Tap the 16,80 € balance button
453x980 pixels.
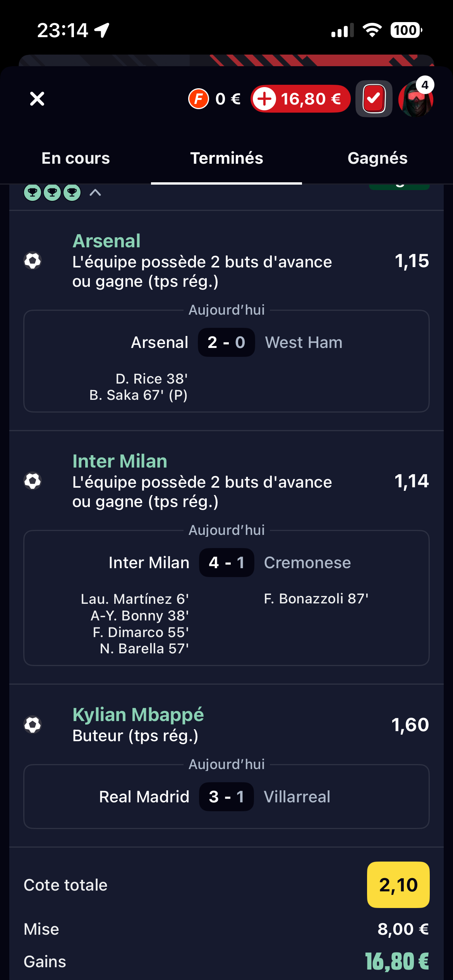(301, 99)
